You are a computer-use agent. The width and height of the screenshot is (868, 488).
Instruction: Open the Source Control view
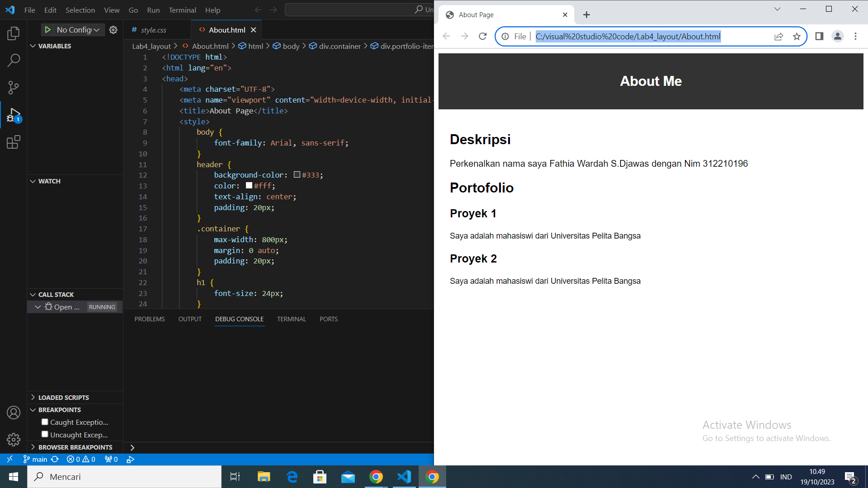click(x=14, y=88)
